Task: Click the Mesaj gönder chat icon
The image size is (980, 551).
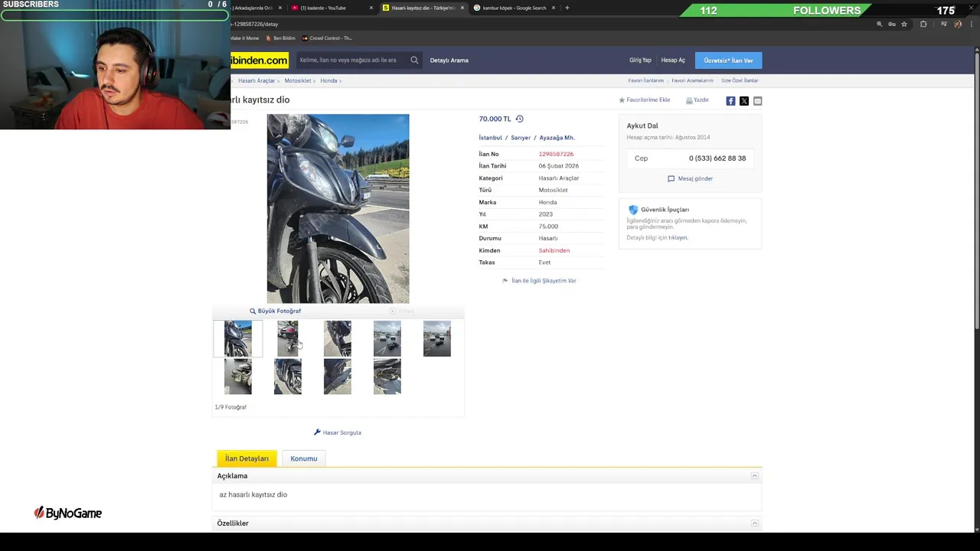Action: tap(671, 178)
